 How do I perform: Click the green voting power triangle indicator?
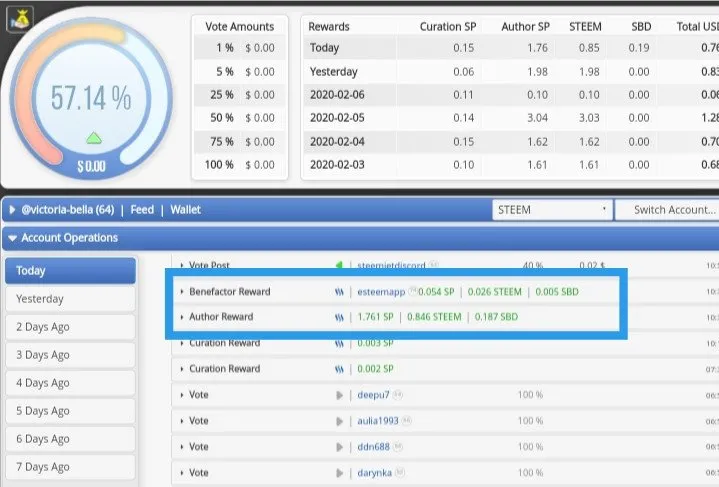pyautogui.click(x=94, y=138)
